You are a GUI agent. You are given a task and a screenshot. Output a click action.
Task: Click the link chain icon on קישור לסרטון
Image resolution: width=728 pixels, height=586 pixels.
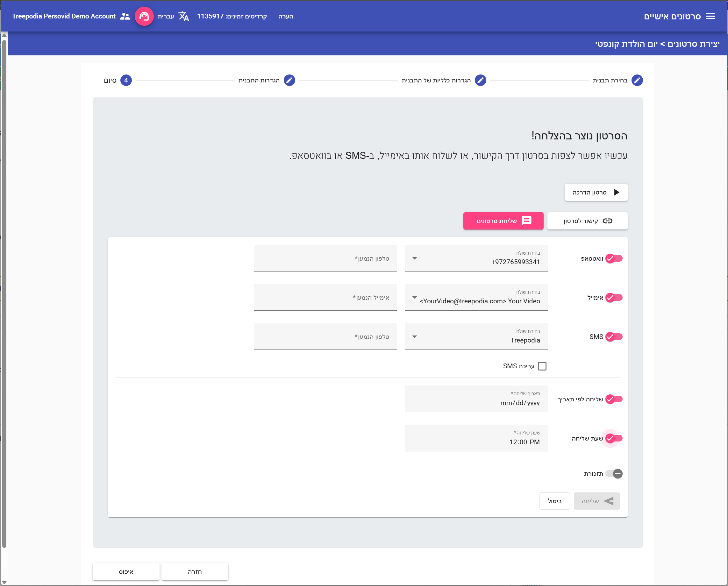607,221
